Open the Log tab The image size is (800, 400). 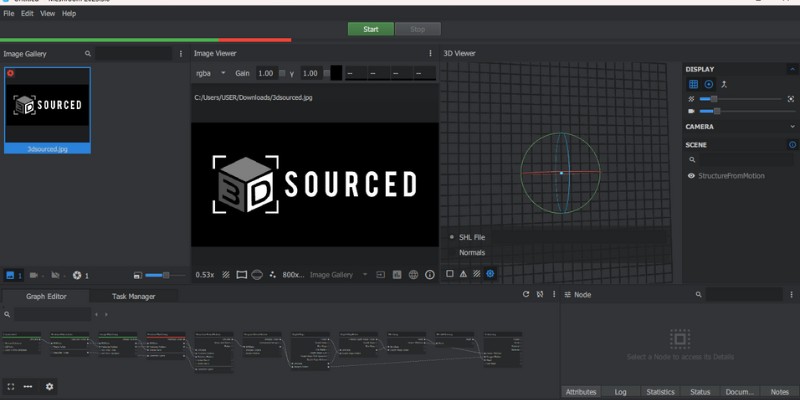tap(620, 392)
